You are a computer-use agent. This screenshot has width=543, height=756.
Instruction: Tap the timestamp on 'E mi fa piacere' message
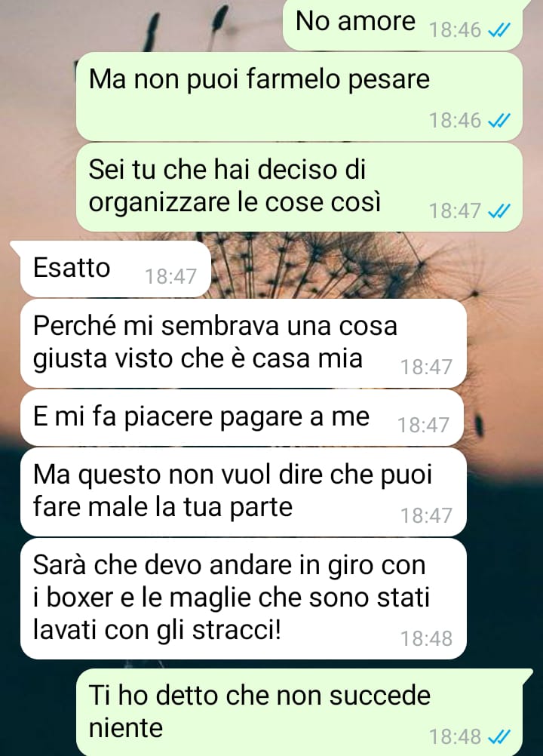pyautogui.click(x=423, y=426)
